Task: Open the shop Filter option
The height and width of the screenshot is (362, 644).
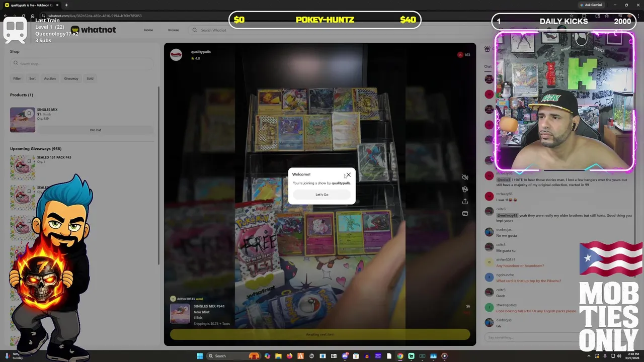Action: tap(17, 78)
